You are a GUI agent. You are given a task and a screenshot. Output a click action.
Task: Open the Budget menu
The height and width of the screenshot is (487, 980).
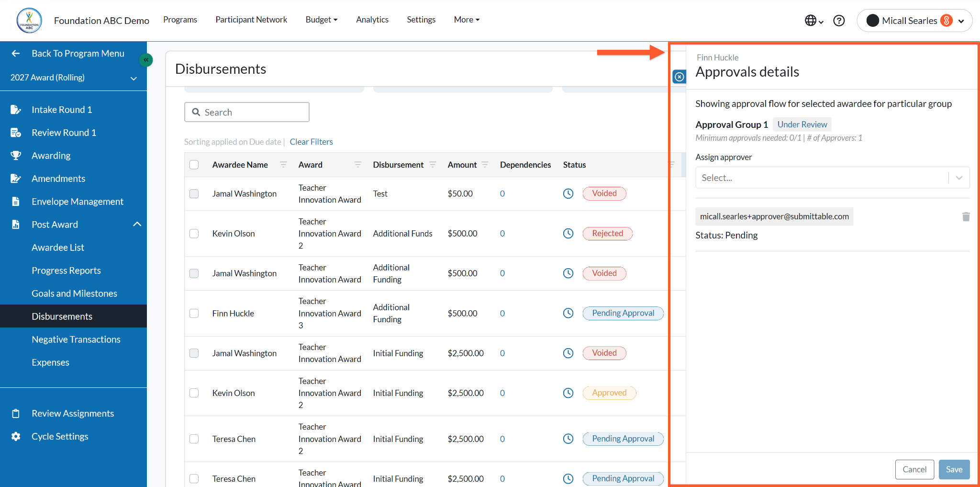point(322,20)
